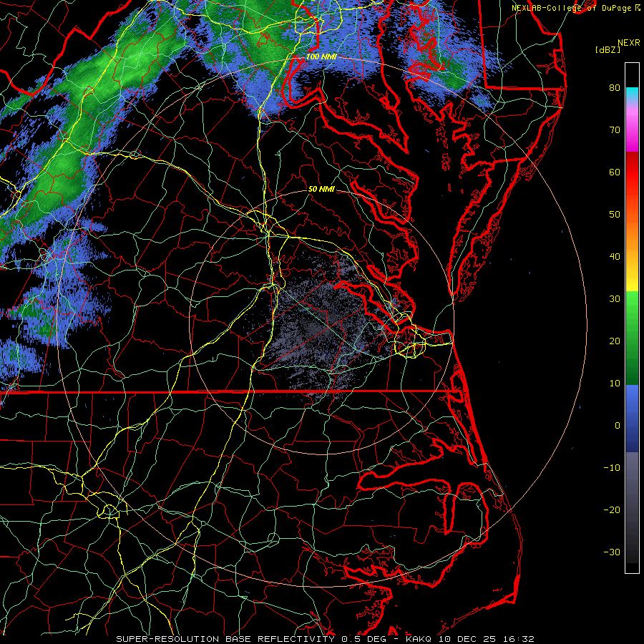The image size is (644, 644).
Task: Click the NEXLAB-College of DuPage label
Action: pos(571,8)
